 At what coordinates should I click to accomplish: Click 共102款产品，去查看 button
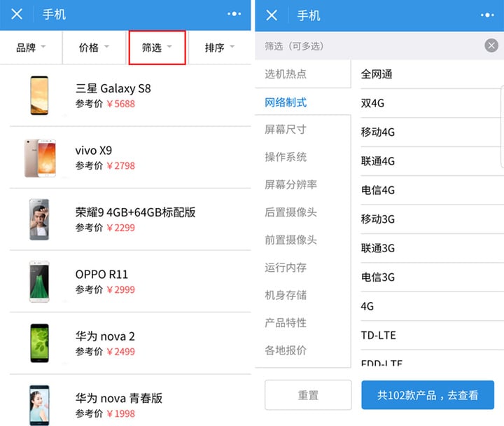[x=428, y=394]
